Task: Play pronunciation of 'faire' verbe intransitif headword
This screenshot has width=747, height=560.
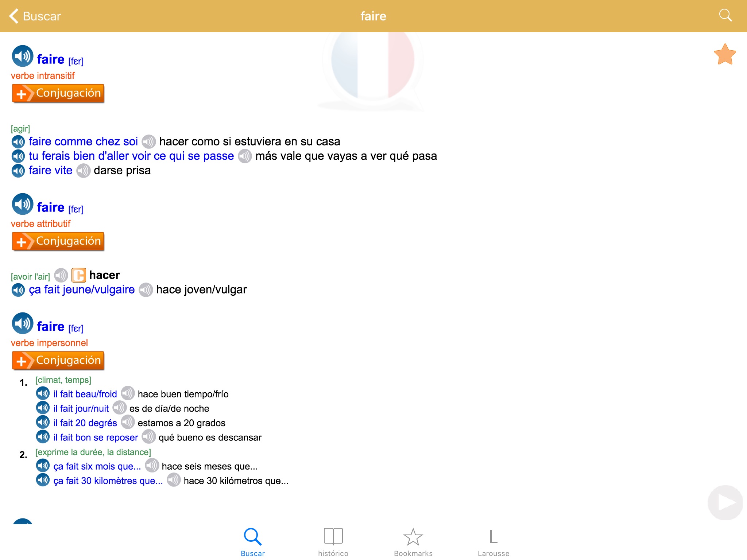Action: click(23, 57)
